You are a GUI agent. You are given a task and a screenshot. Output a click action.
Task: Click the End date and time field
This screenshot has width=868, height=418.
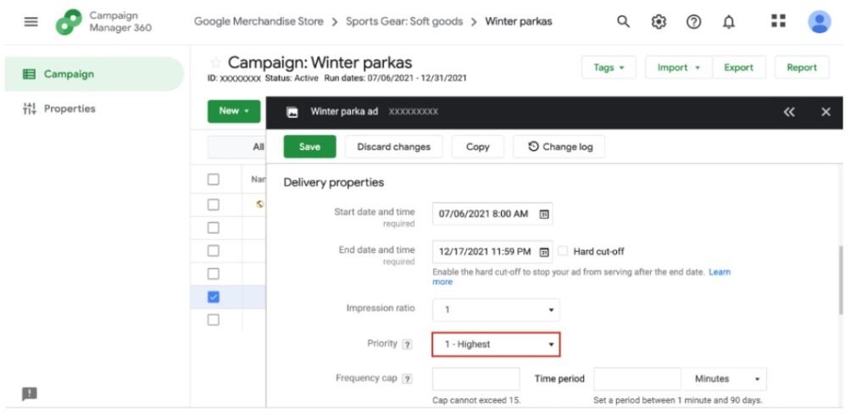coord(492,251)
